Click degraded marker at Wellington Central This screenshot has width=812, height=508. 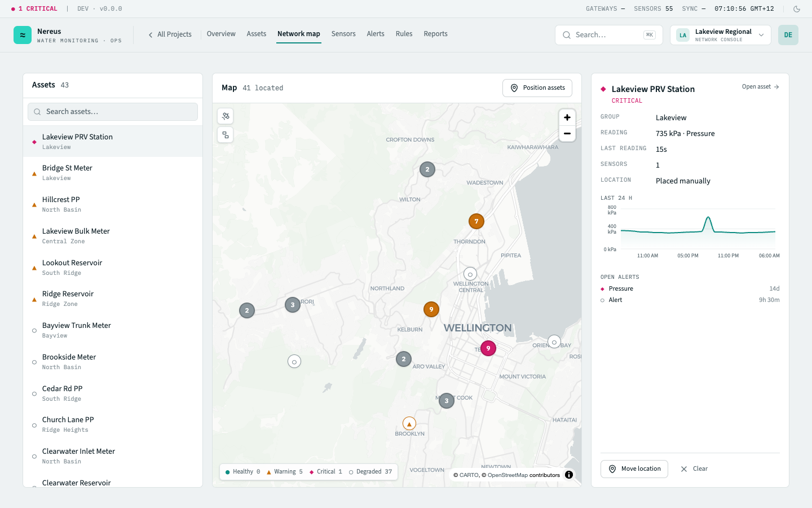[x=470, y=274]
